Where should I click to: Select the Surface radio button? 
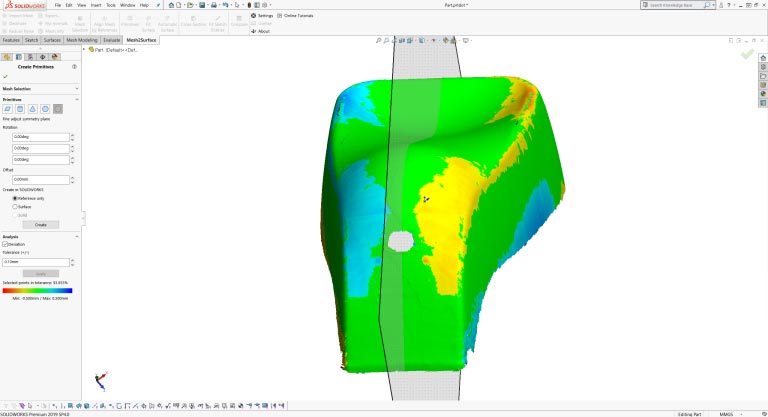coord(15,207)
